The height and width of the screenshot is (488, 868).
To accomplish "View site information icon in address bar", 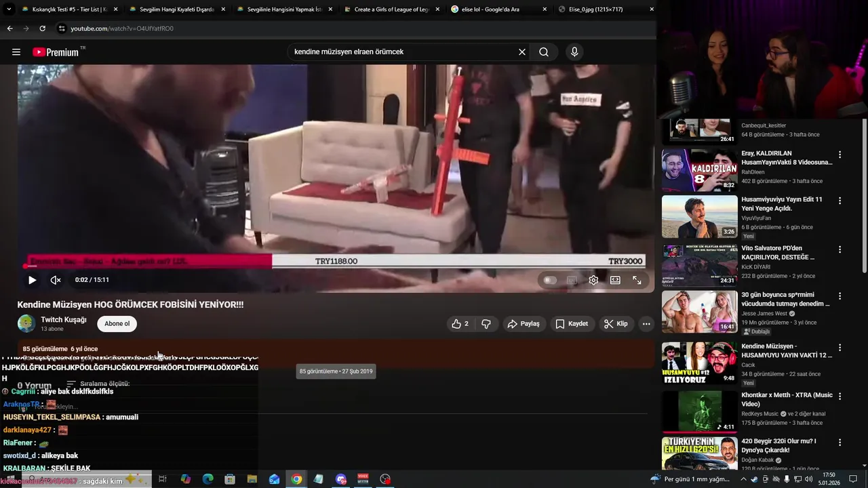I will (62, 28).
